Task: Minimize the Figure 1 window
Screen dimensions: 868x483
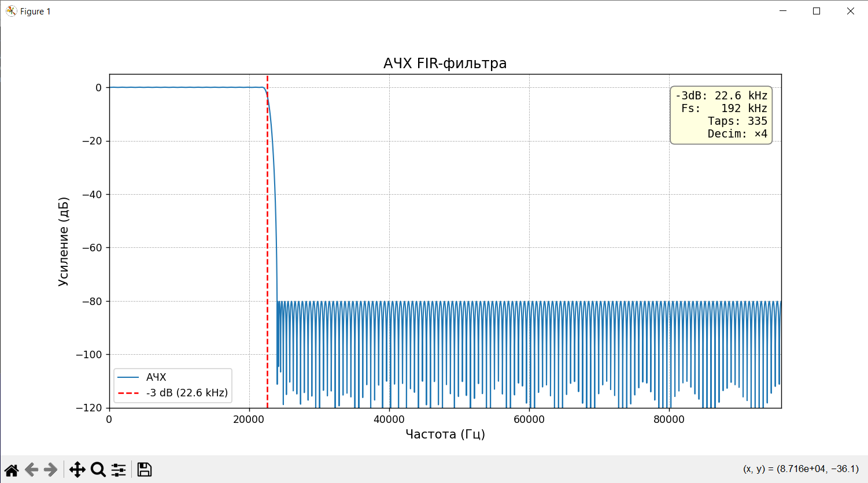Action: click(783, 11)
